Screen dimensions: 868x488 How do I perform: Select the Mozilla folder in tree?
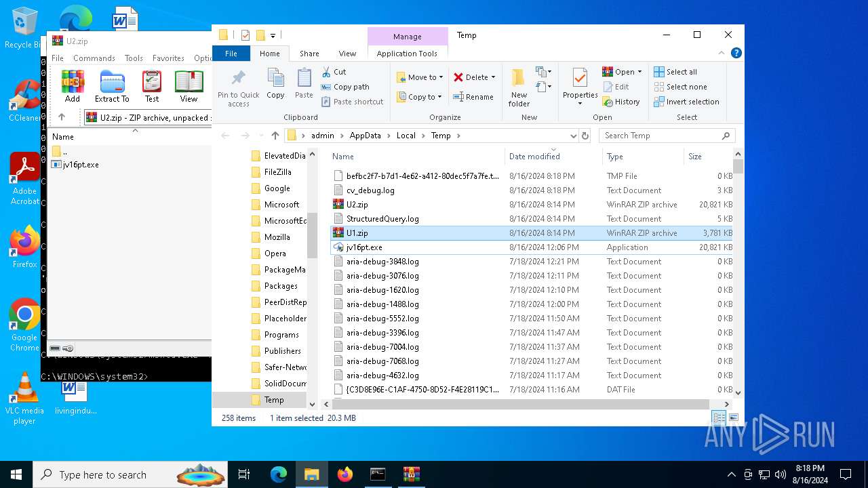(x=277, y=237)
